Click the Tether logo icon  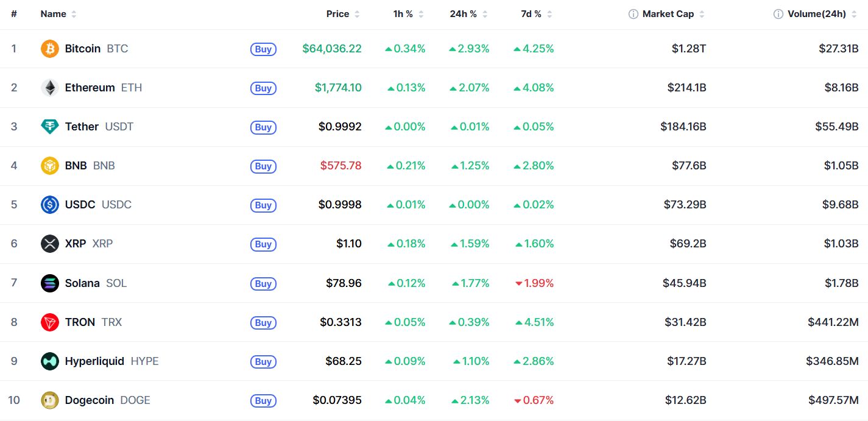[50, 127]
